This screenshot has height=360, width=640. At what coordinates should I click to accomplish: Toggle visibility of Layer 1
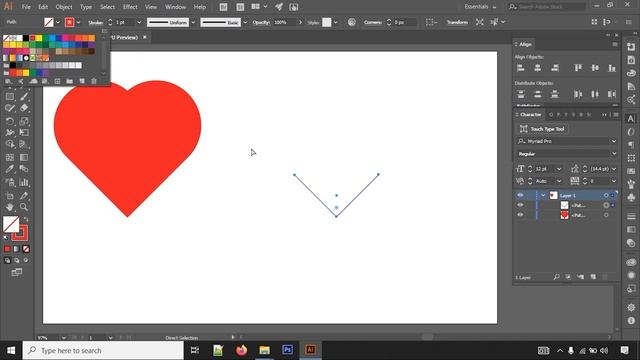point(520,196)
